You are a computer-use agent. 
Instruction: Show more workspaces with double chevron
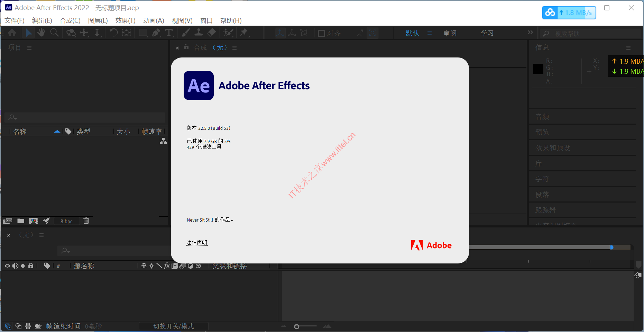coord(530,33)
